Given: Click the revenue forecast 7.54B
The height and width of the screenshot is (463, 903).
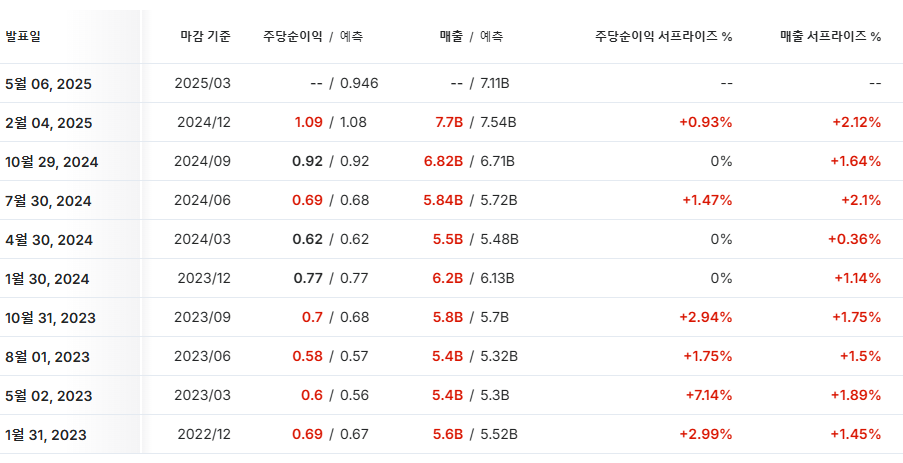Looking at the screenshot, I should (498, 123).
